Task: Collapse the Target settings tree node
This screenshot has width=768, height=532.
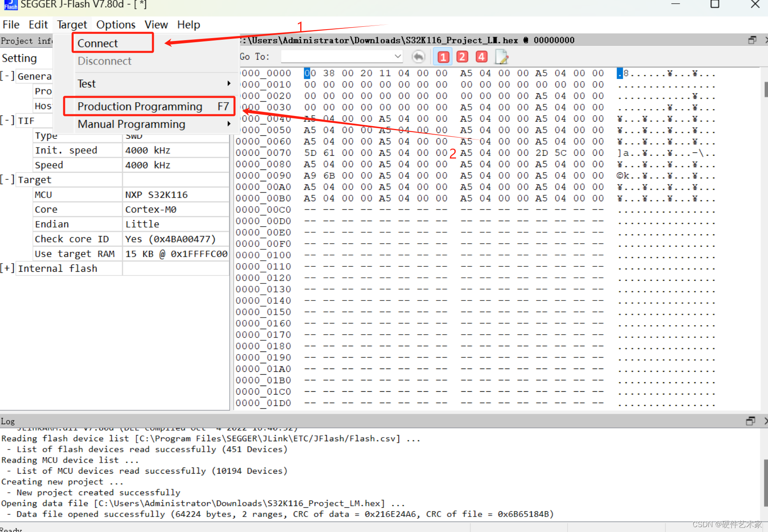Action: click(x=7, y=179)
